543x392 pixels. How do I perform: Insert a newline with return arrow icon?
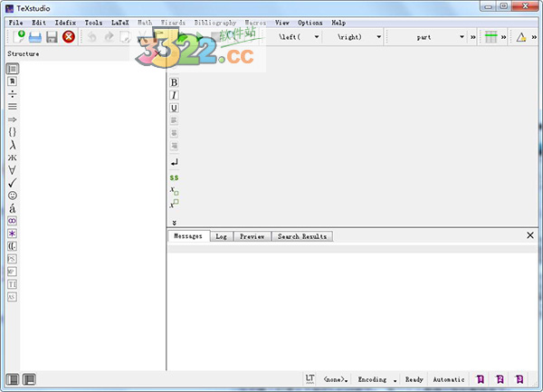pyautogui.click(x=174, y=162)
